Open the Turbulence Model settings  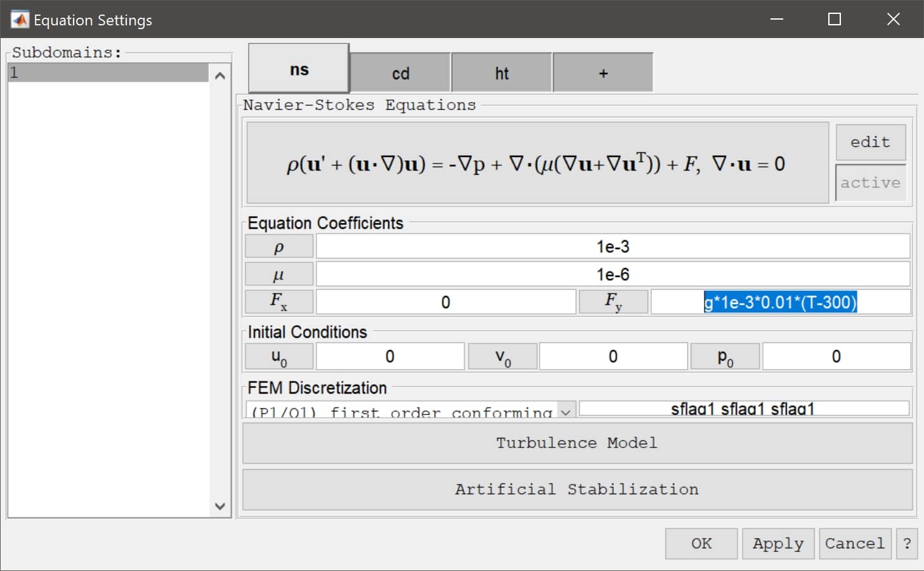(577, 443)
